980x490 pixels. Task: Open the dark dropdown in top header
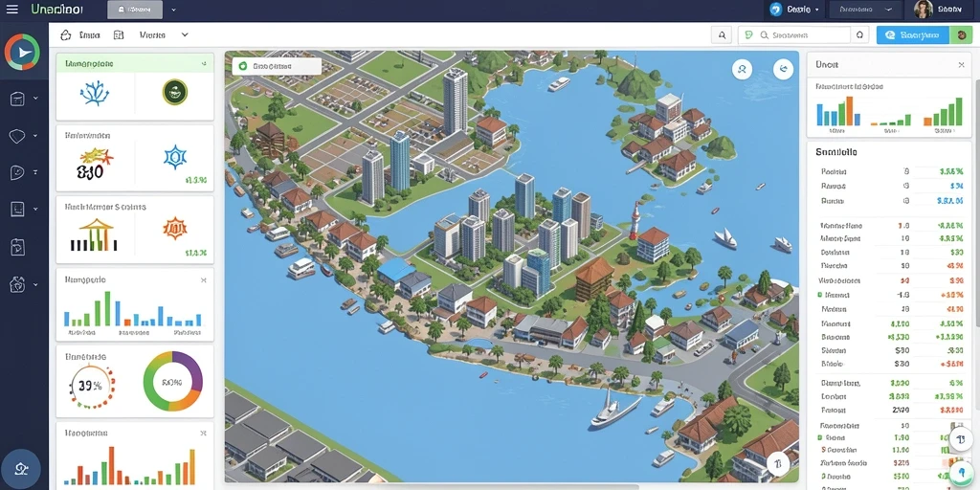click(x=865, y=10)
